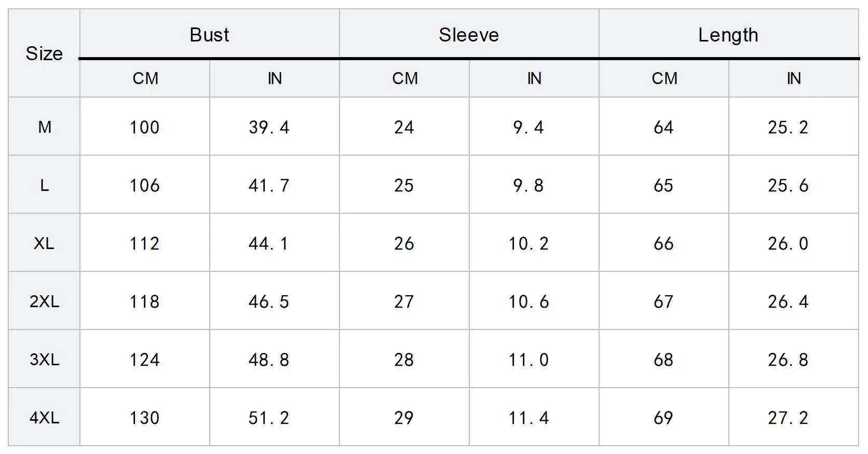Click the 48.8 bust inches cell
This screenshot has width=868, height=454.
click(x=269, y=360)
